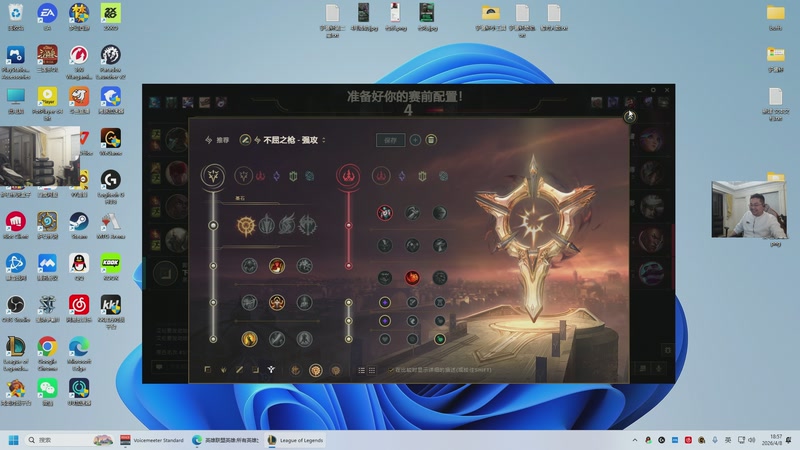The image size is (800, 450).
Task: Select the ability haste shard in first shard row
Action: pyautogui.click(x=440, y=302)
